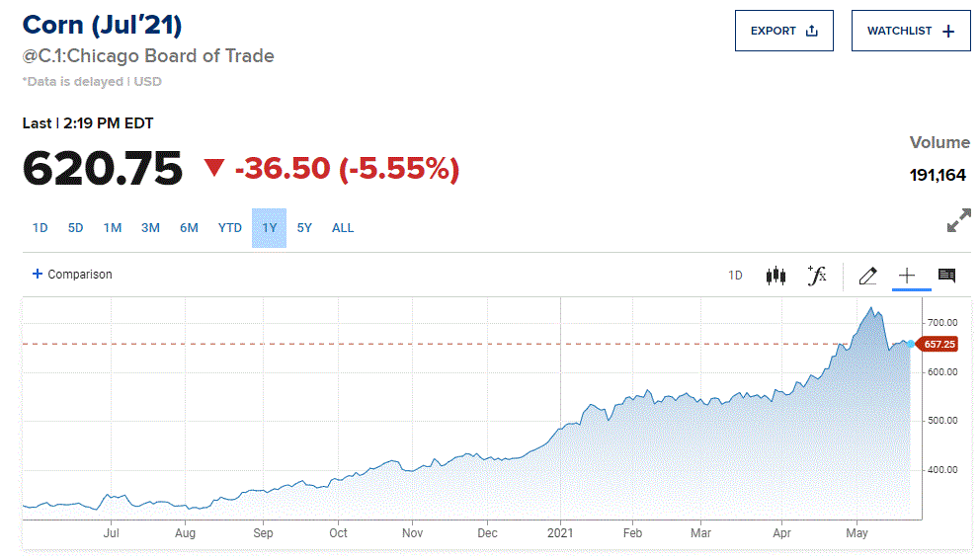Screen dimensions: 979x560
Task: Open the candlestick chart type selector
Action: click(775, 276)
